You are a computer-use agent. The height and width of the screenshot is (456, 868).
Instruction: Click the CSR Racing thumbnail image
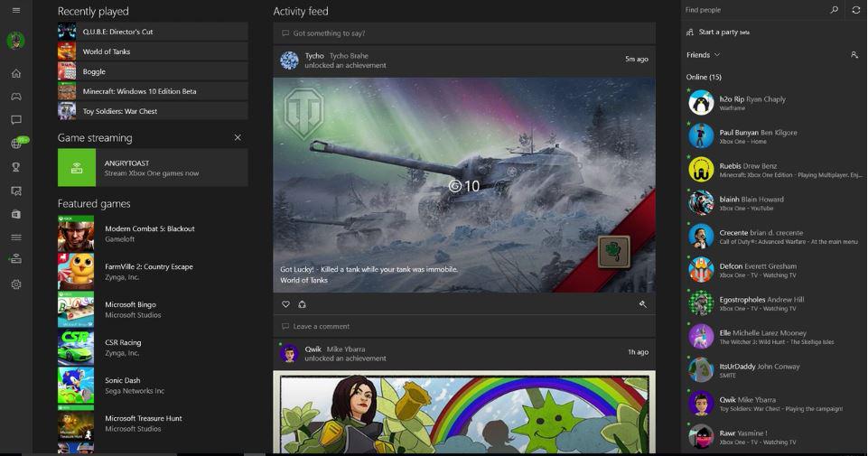click(x=76, y=348)
